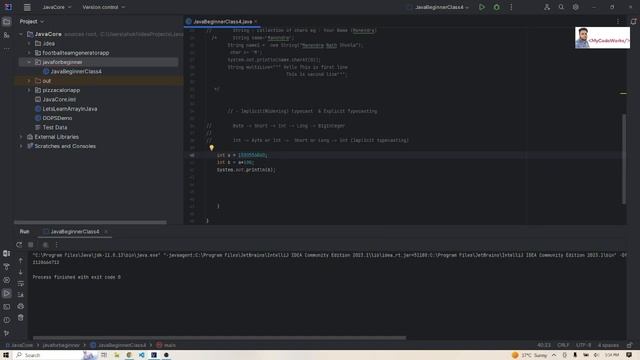Image resolution: width=640 pixels, height=360 pixels.
Task: Open Search Everywhere magnifier
Action: tap(561, 7)
